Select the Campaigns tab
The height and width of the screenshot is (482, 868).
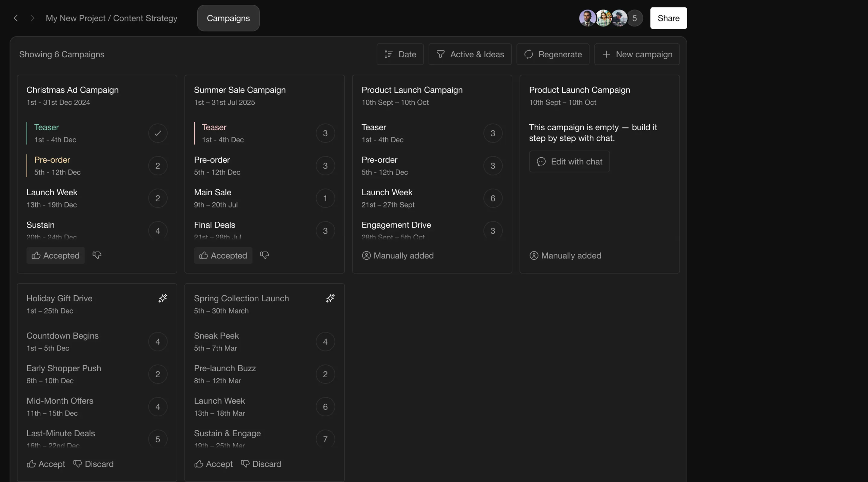click(228, 18)
